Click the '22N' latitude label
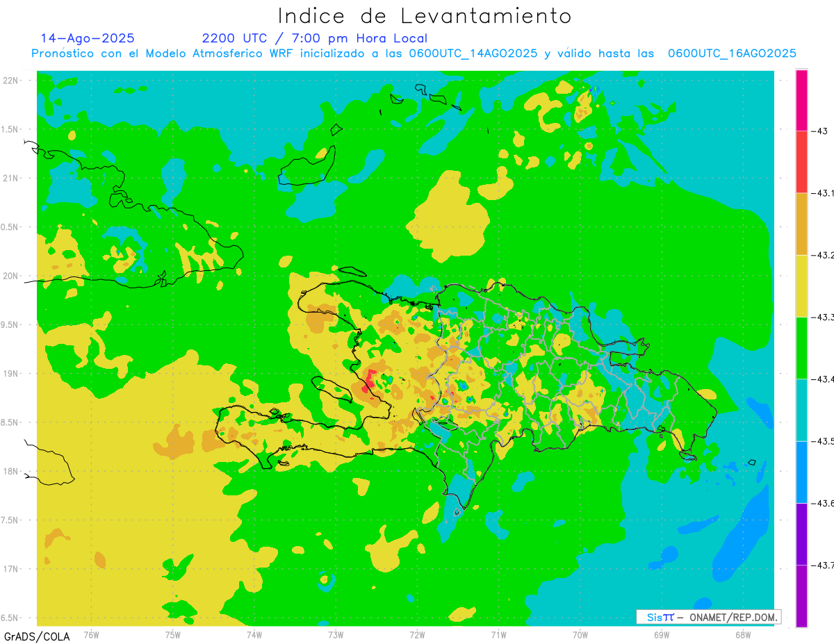Image resolution: width=834 pixels, height=644 pixels. (x=12, y=81)
